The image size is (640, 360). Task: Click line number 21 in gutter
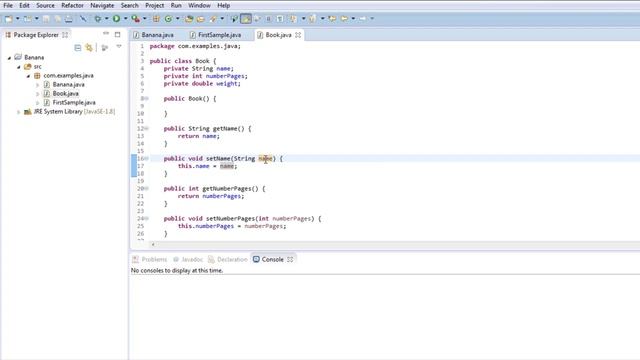[x=140, y=196]
